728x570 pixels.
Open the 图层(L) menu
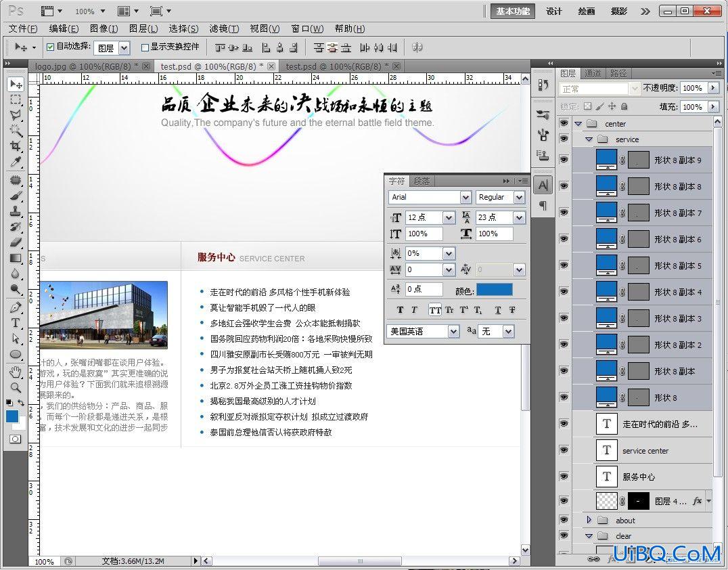pyautogui.click(x=143, y=29)
